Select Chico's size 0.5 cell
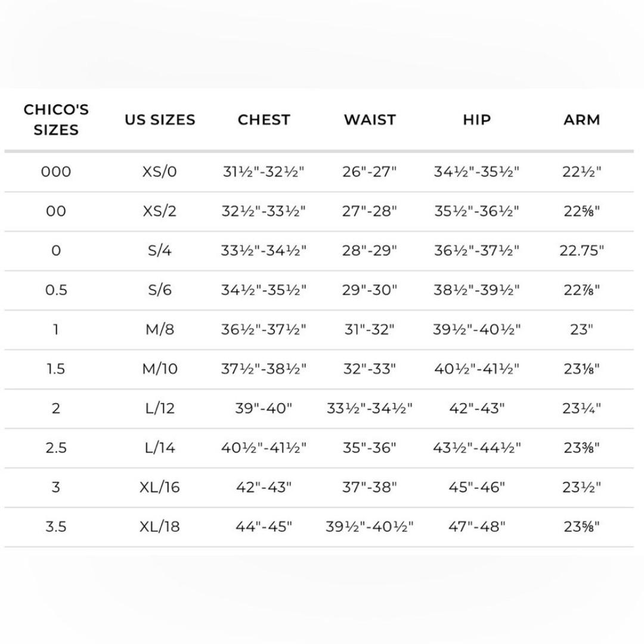This screenshot has height=644, width=644. (56, 290)
